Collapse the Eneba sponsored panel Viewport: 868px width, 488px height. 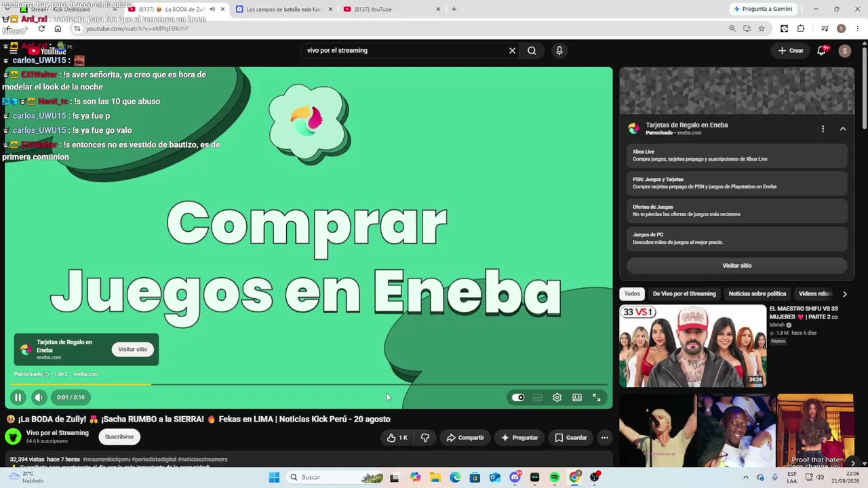(x=843, y=129)
